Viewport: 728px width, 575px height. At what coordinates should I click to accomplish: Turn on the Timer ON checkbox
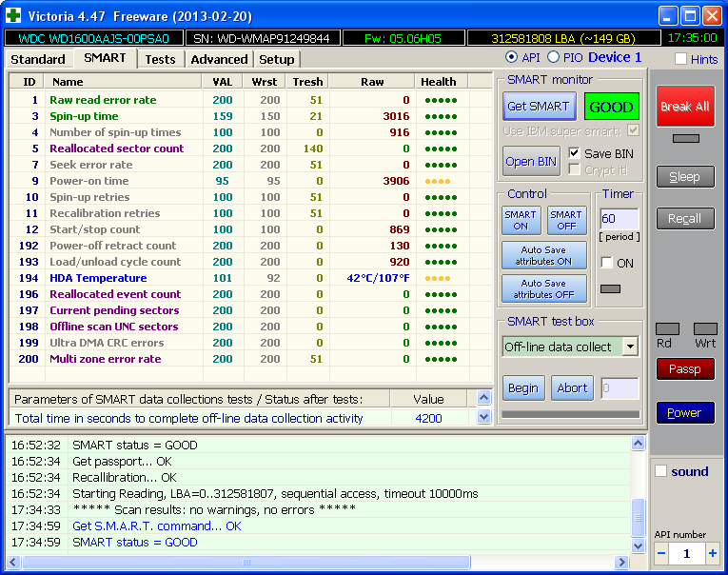point(606,263)
